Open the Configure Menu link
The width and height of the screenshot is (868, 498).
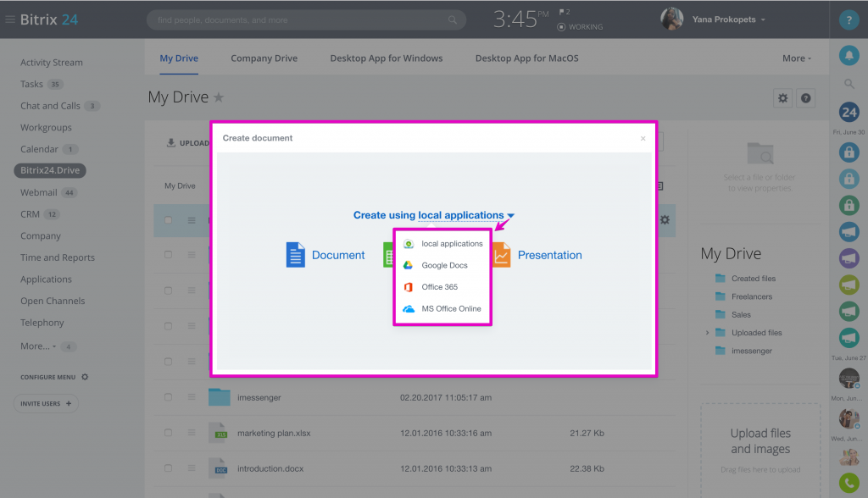click(x=54, y=377)
